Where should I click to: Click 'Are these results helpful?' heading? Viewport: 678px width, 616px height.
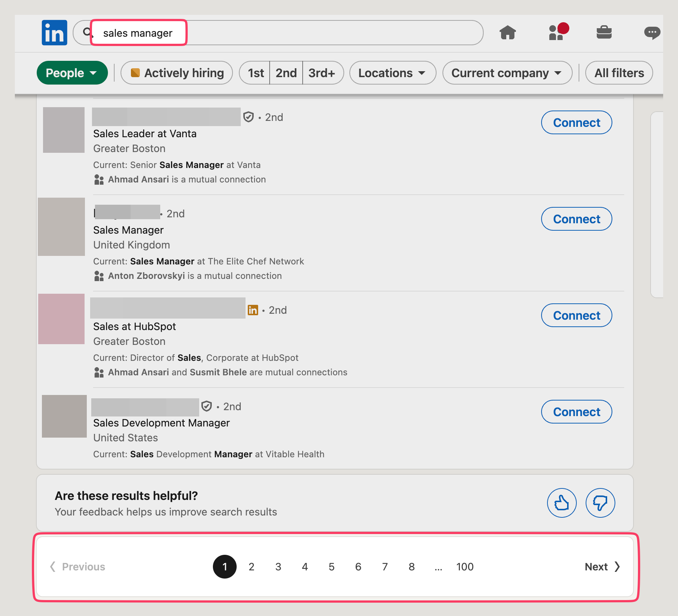[126, 495]
